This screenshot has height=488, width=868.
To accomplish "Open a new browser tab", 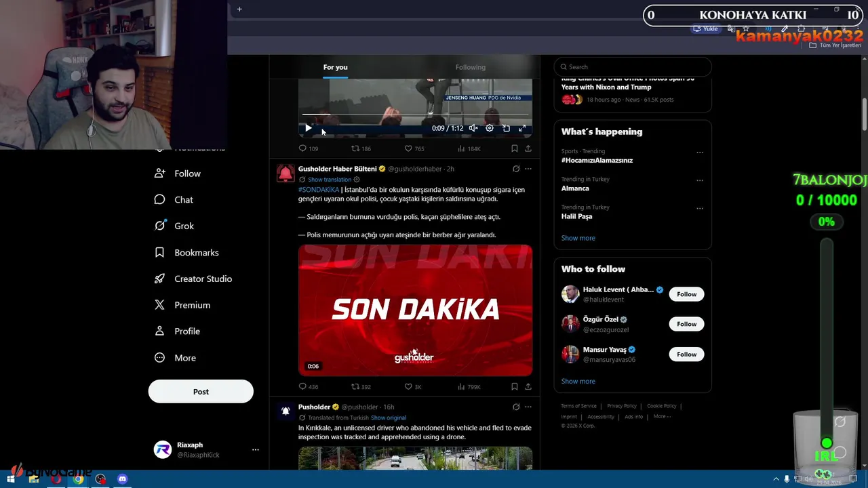I will coord(239,9).
